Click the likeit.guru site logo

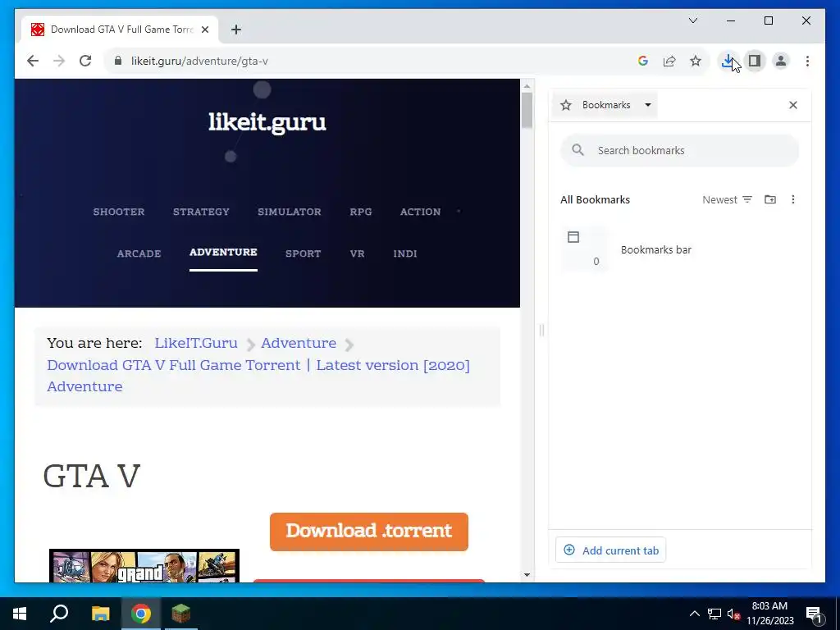click(267, 122)
